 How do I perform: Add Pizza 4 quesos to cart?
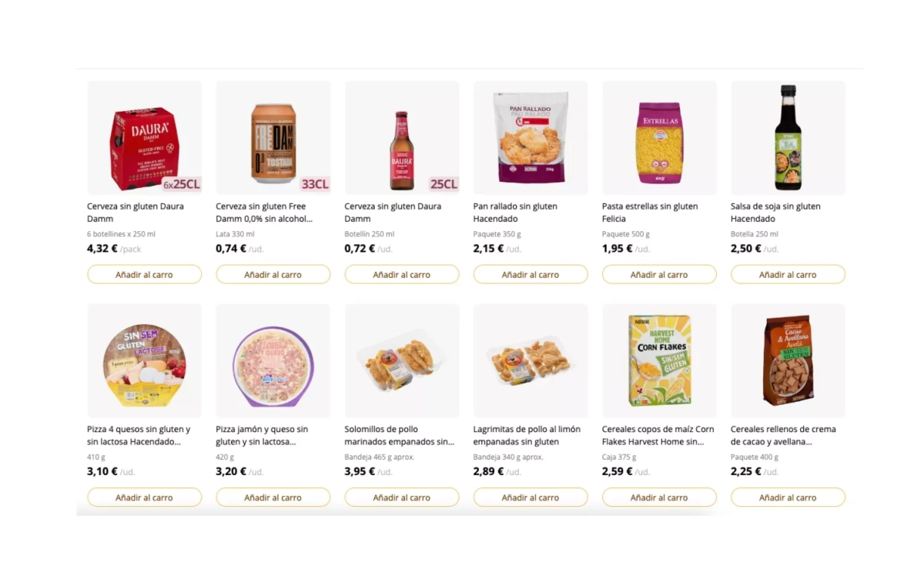click(144, 498)
